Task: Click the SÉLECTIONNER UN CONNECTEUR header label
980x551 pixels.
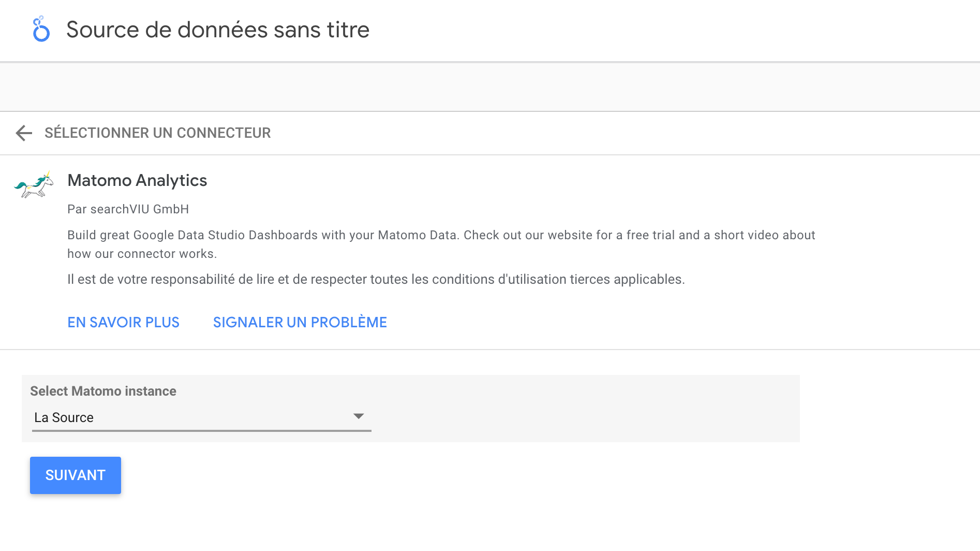Action: coord(157,133)
